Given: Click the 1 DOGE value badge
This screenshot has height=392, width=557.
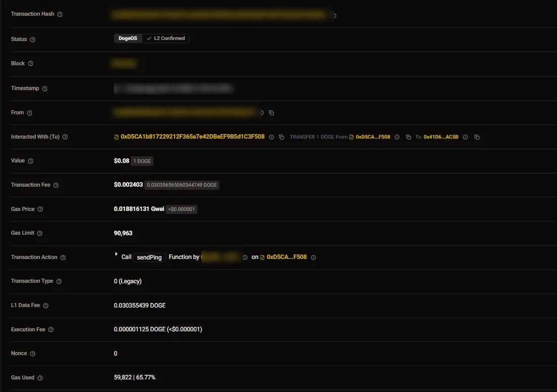Looking at the screenshot, I should tap(142, 161).
